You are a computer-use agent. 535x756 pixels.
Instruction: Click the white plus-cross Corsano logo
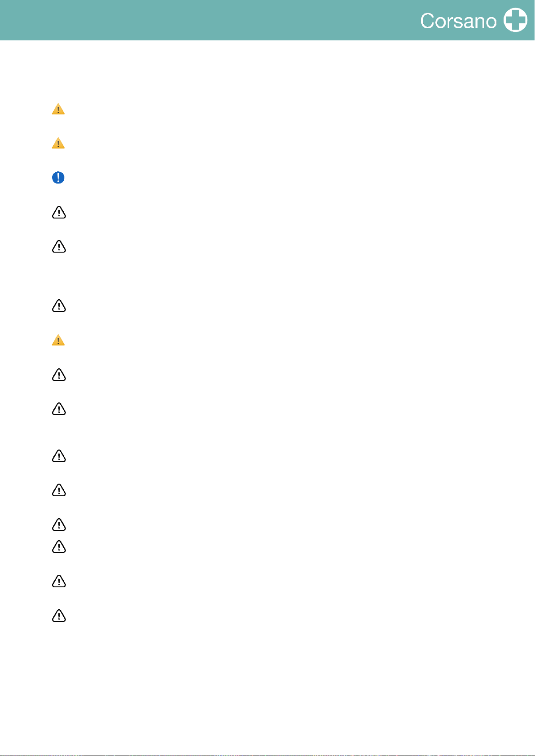tap(515, 20)
